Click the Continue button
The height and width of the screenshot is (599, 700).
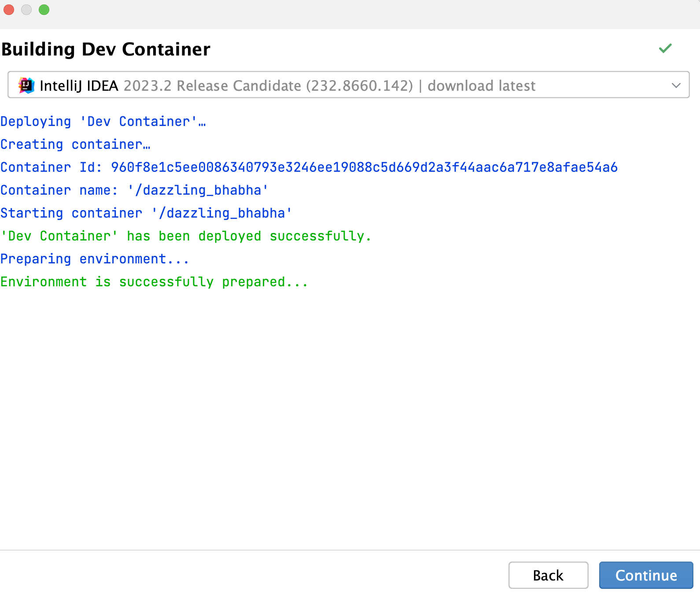pos(646,575)
